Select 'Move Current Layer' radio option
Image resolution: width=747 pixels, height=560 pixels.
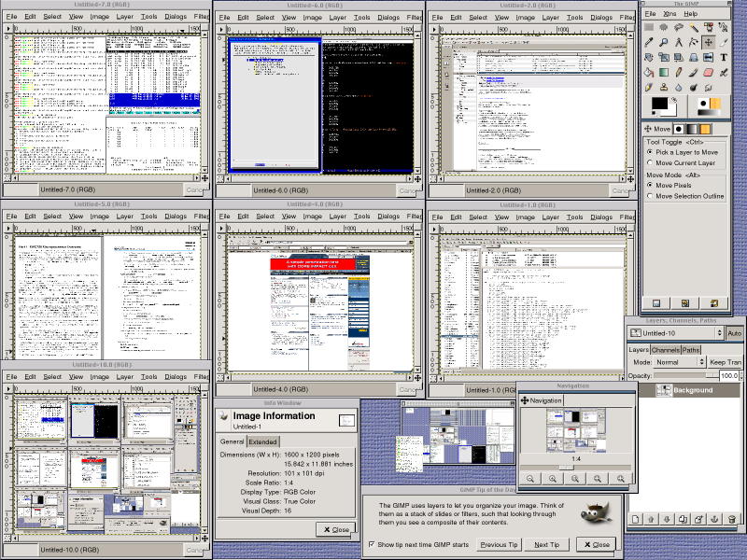[651, 162]
